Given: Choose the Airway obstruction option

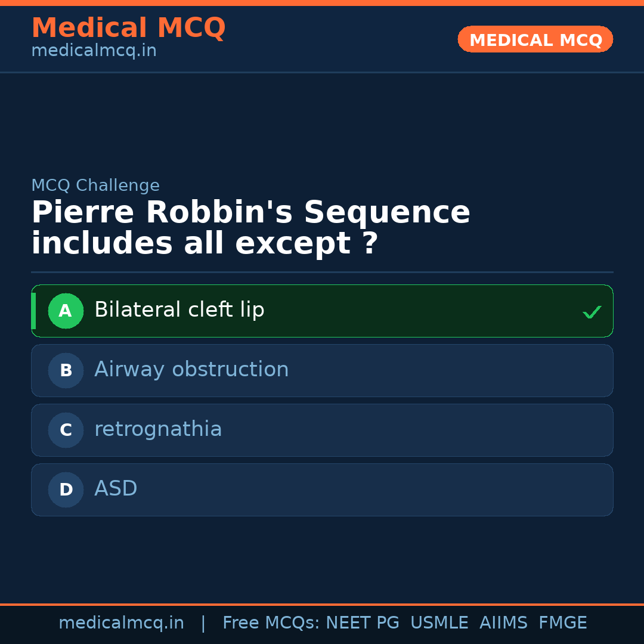Looking at the screenshot, I should 191,370.
